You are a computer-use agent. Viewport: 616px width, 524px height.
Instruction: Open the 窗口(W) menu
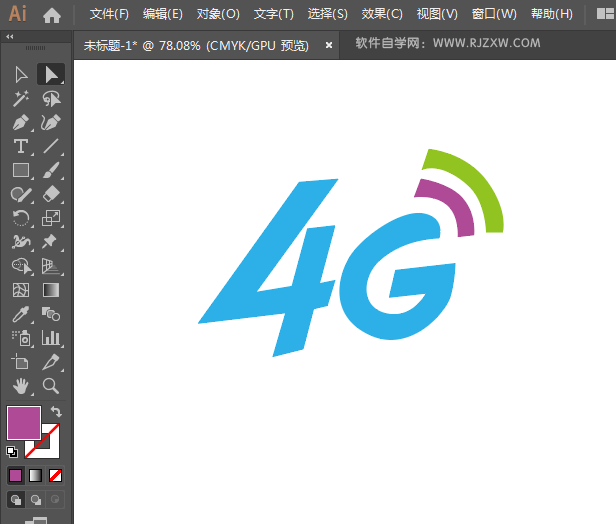click(494, 14)
